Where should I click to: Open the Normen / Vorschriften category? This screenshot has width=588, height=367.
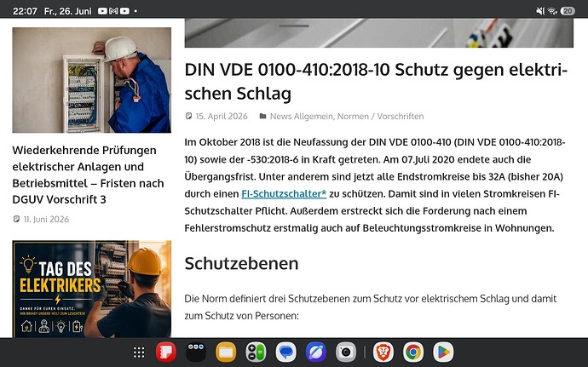(381, 117)
